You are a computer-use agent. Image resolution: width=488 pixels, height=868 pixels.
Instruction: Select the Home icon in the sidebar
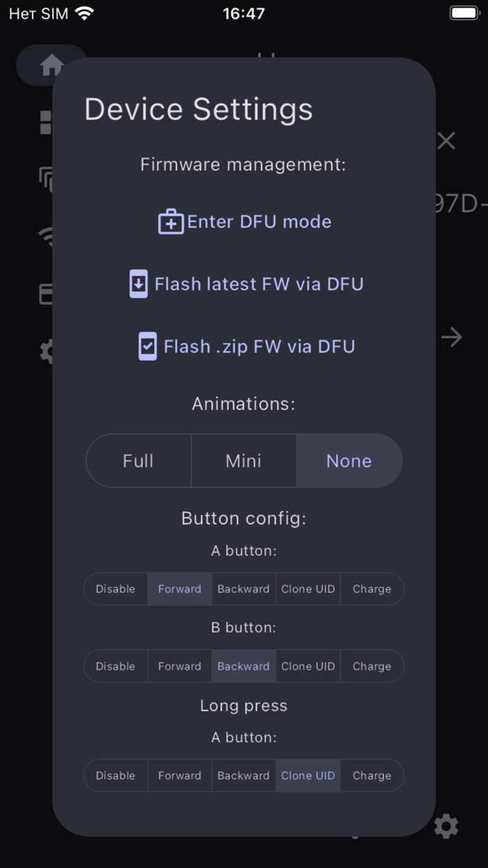click(52, 64)
